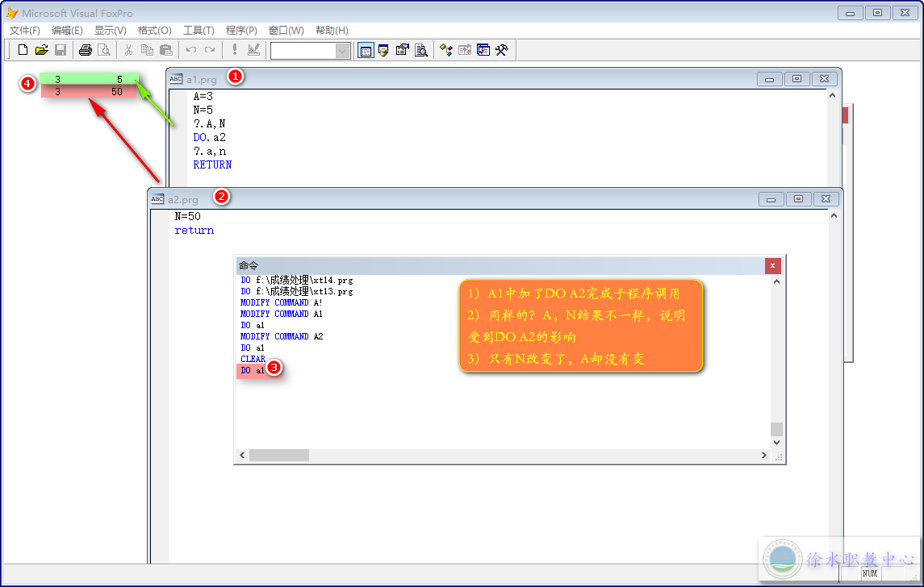Image resolution: width=924 pixels, height=587 pixels.
Task: Click the 'N=50' line in a2.prg
Action: (x=187, y=216)
